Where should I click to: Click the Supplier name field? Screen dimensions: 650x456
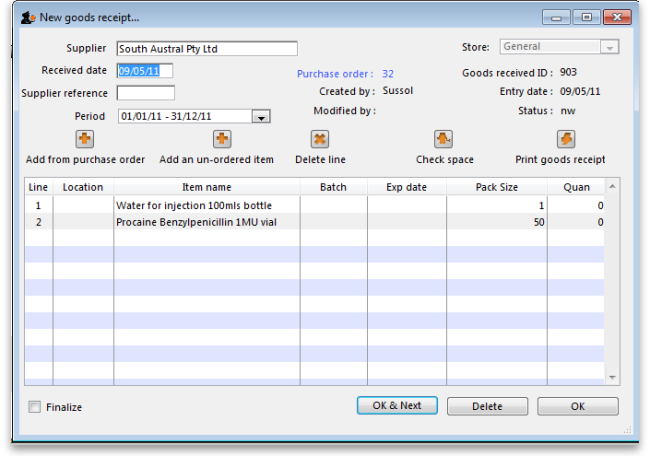[x=207, y=49]
